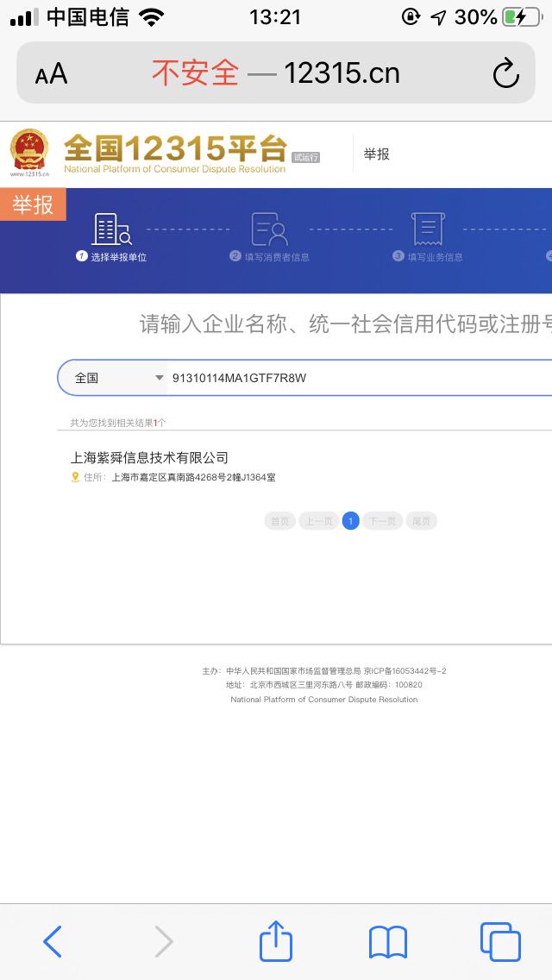Tap the Safari forward arrow
The width and height of the screenshot is (552, 980).
[164, 941]
